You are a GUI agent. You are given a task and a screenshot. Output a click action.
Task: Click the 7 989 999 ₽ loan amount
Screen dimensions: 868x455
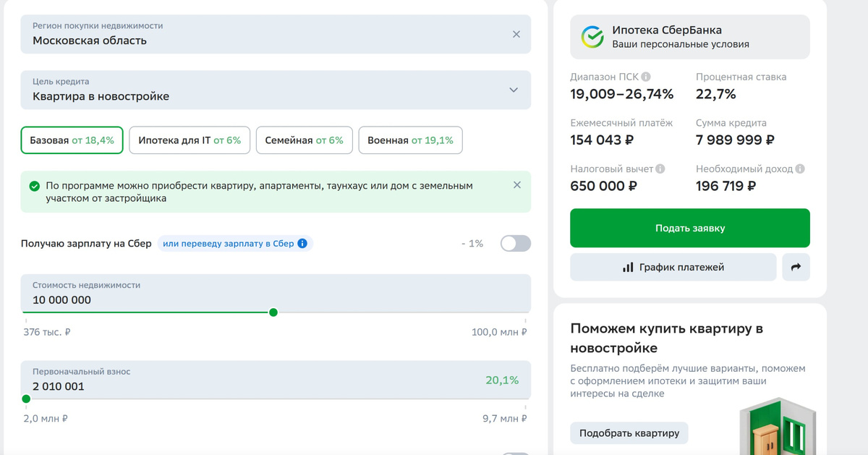[735, 140]
